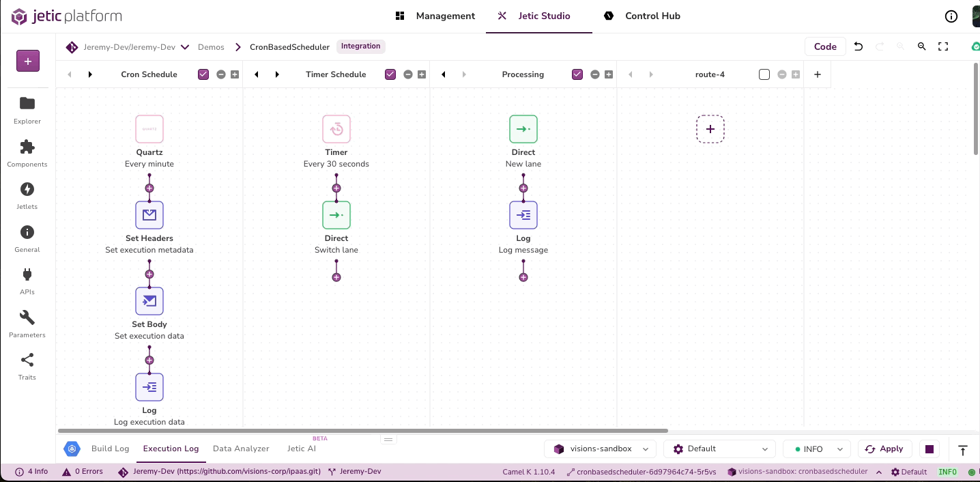
Task: Select the Set Headers node
Action: (x=149, y=215)
